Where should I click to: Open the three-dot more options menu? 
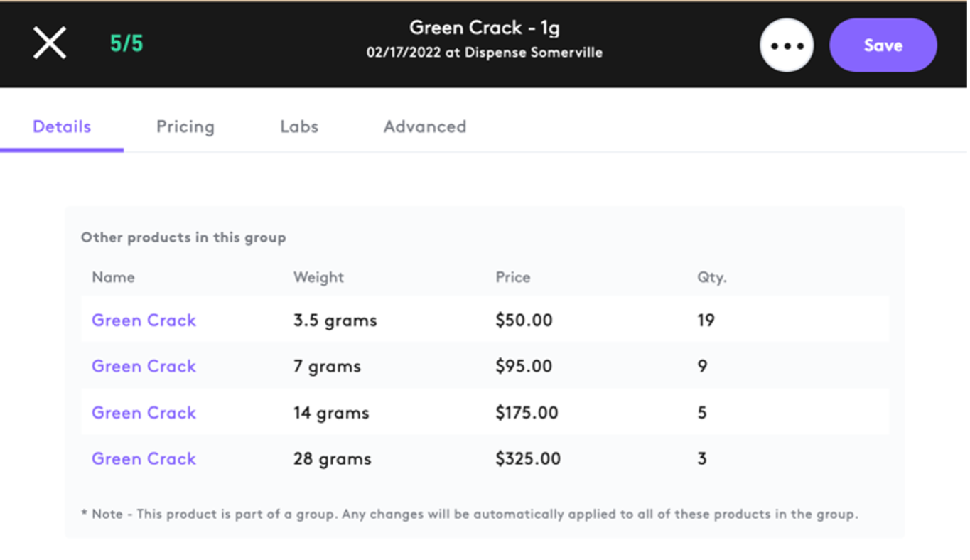787,45
